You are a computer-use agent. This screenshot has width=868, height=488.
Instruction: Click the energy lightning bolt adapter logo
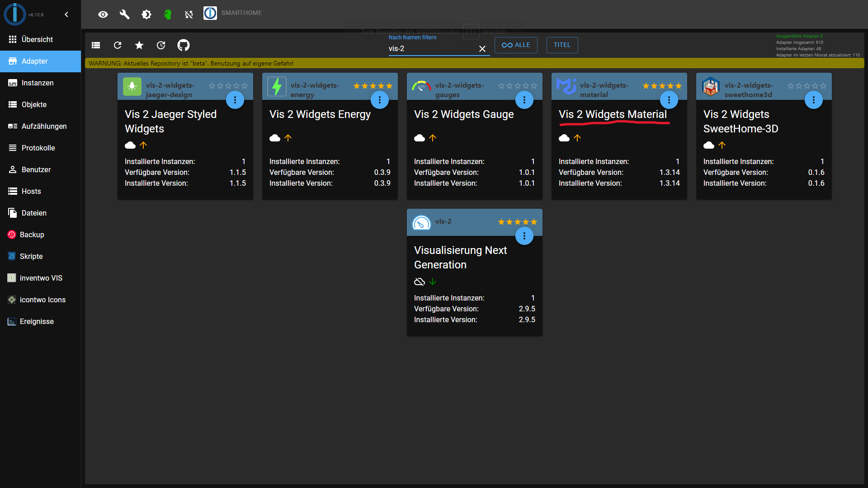[x=277, y=86]
